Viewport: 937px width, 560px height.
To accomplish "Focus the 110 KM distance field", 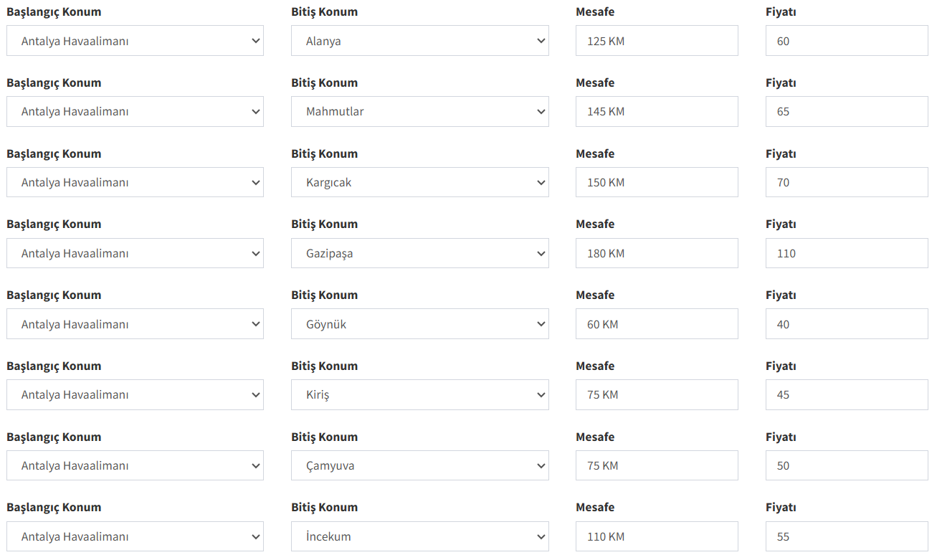I will 656,536.
